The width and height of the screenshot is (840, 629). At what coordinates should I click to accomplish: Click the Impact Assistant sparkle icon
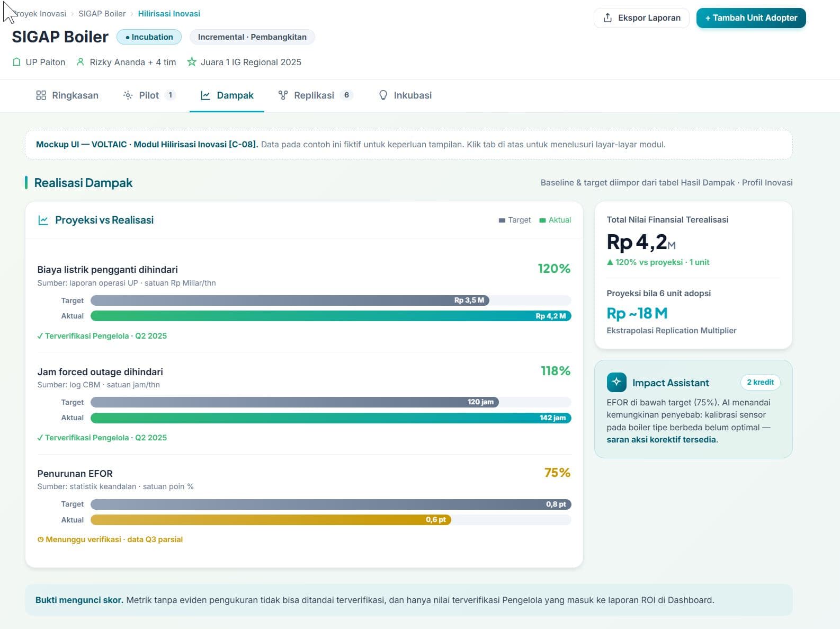tap(616, 382)
